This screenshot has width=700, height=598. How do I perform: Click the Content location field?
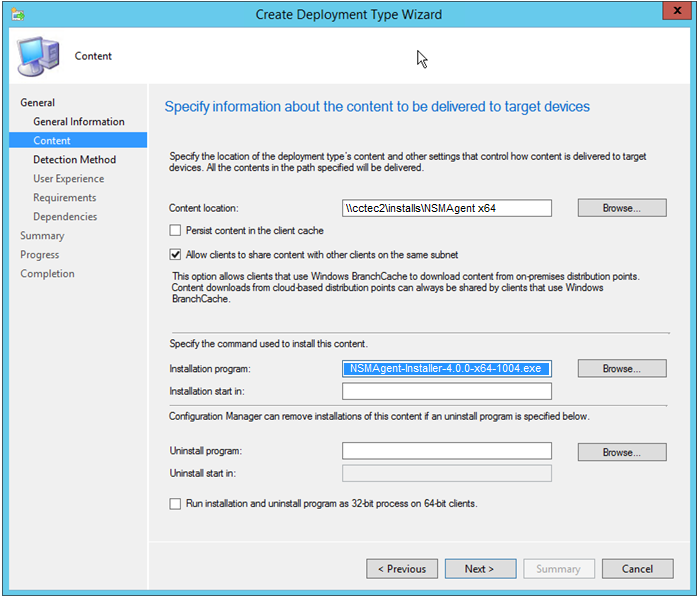pyautogui.click(x=447, y=208)
